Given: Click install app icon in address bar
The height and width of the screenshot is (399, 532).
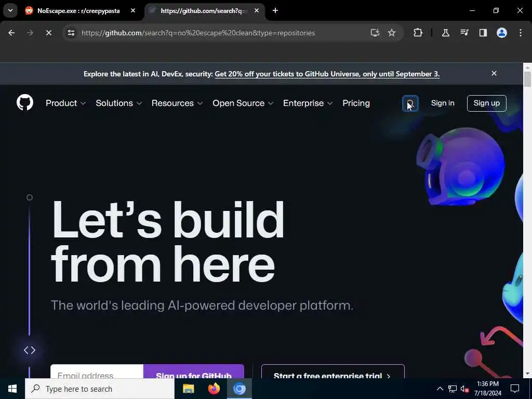Looking at the screenshot, I should point(375,33).
